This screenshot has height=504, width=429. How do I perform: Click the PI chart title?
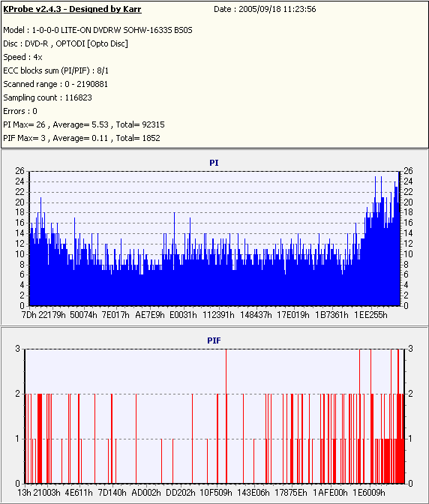click(214, 163)
